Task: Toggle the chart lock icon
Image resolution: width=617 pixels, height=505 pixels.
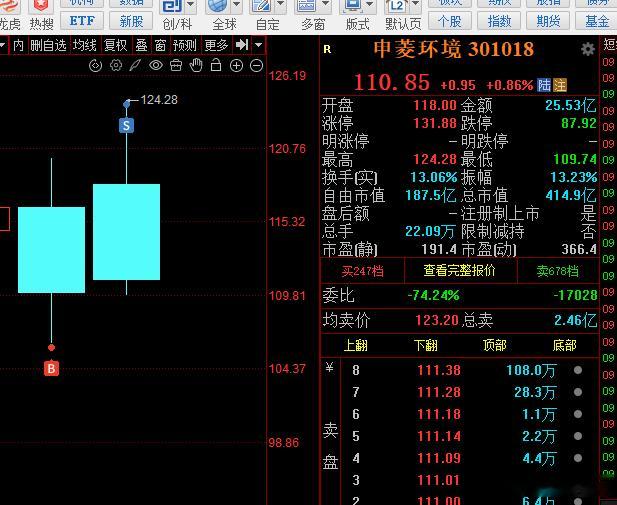Action: [216, 65]
